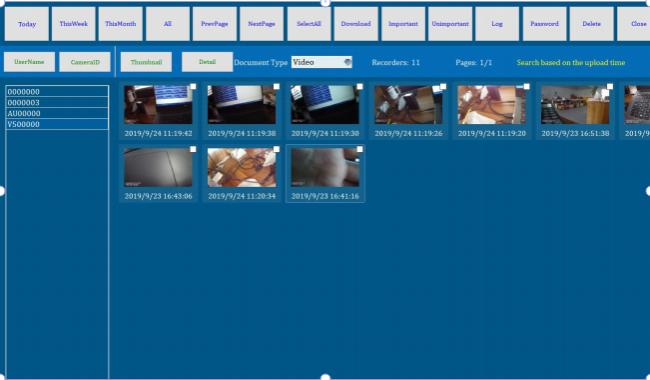Viewport: 650px width, 380px height.
Task: Show recordings from ThisWeek
Action: 73,24
